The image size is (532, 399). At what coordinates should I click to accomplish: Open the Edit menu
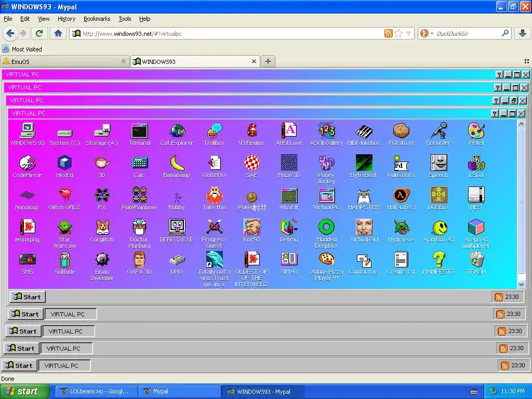coord(25,19)
